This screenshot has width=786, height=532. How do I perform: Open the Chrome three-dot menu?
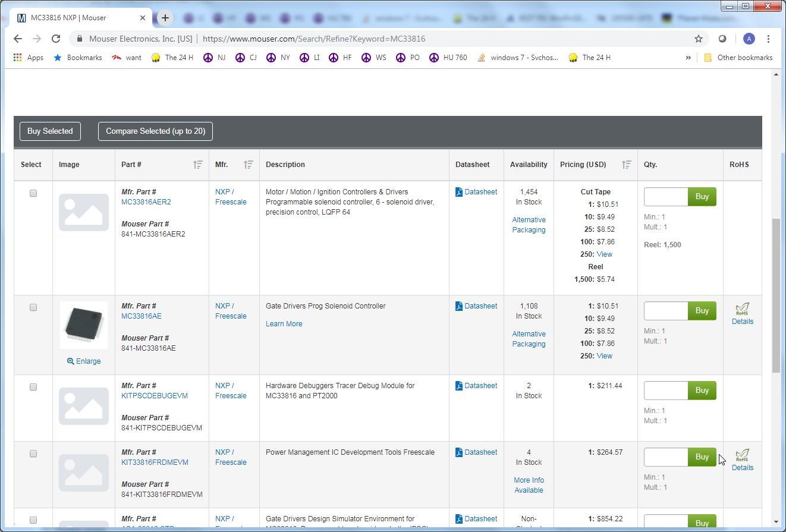click(769, 39)
